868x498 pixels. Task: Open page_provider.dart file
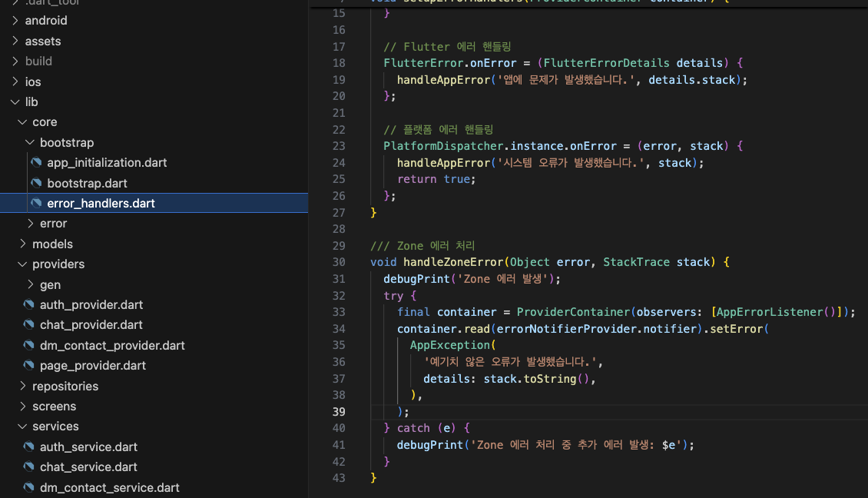pyautogui.click(x=93, y=366)
